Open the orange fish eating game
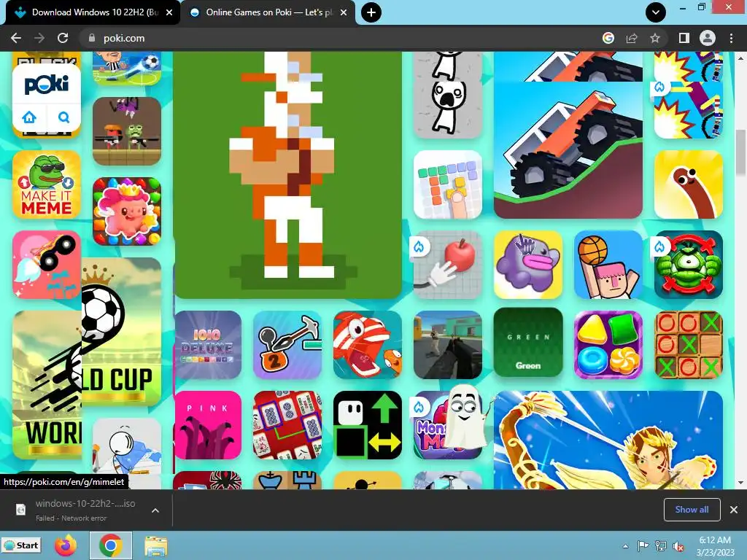The height and width of the screenshot is (560, 747). point(368,345)
